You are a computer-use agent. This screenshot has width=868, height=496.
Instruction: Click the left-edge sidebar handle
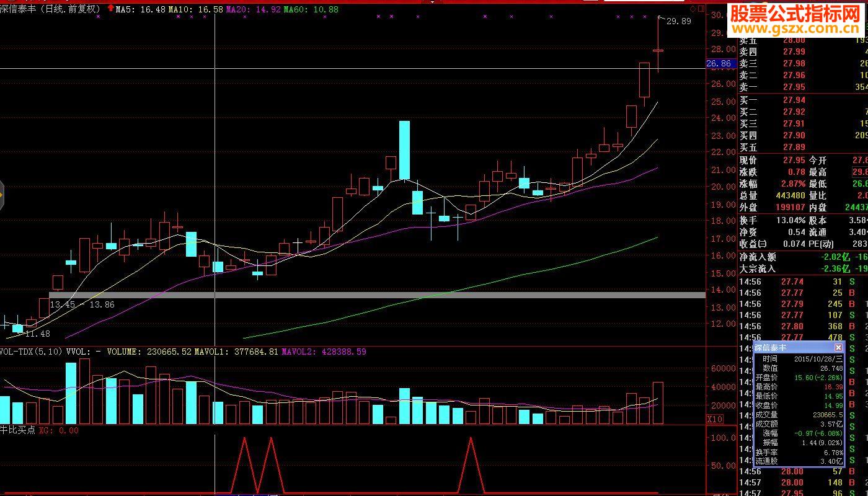[2, 196]
